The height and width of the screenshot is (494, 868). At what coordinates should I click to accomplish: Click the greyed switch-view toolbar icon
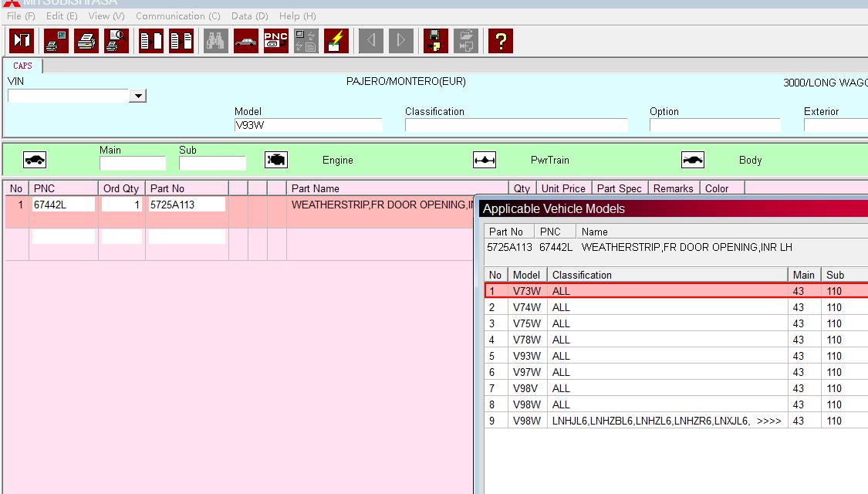(x=306, y=40)
